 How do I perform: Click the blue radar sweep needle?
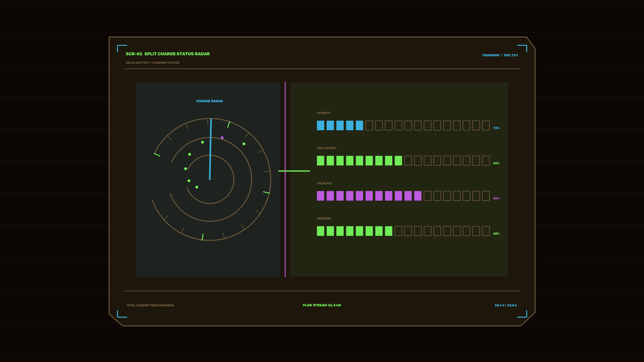tap(210, 149)
